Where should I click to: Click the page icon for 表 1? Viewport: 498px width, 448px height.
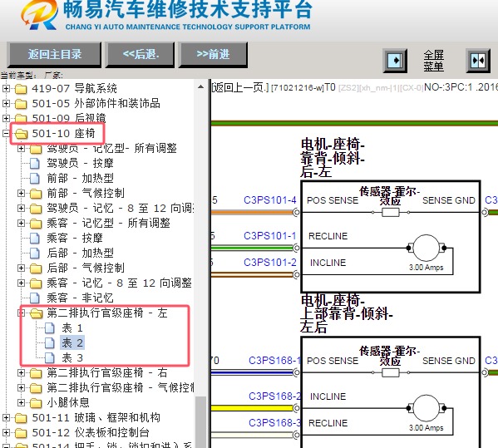[x=50, y=328]
